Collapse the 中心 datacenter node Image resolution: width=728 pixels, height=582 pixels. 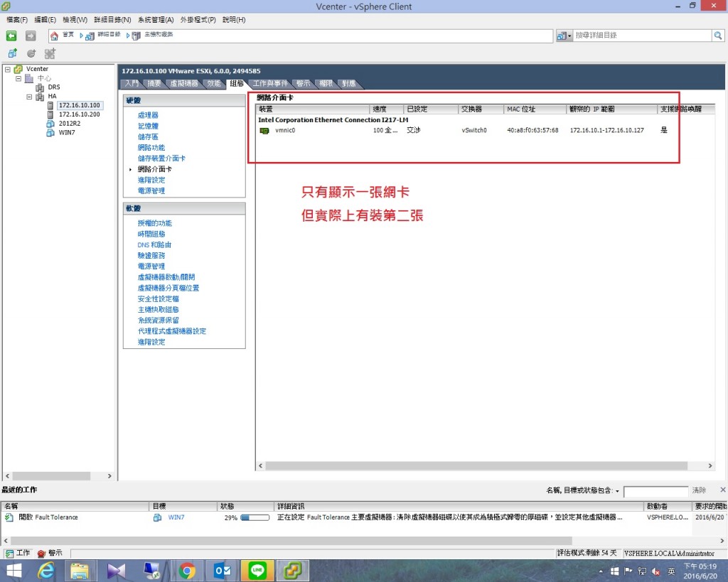pos(18,78)
